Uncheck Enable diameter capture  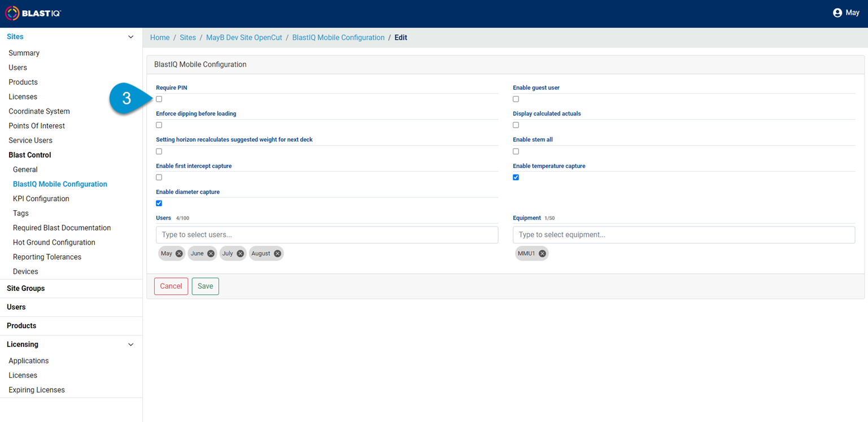[159, 203]
